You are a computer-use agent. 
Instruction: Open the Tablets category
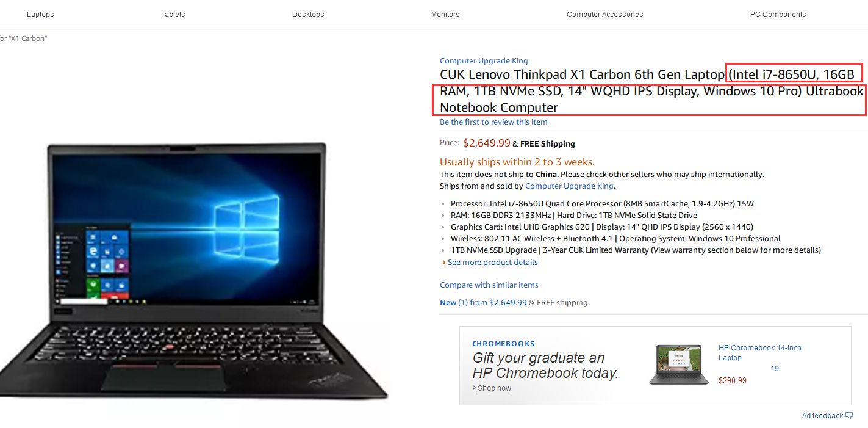point(173,15)
